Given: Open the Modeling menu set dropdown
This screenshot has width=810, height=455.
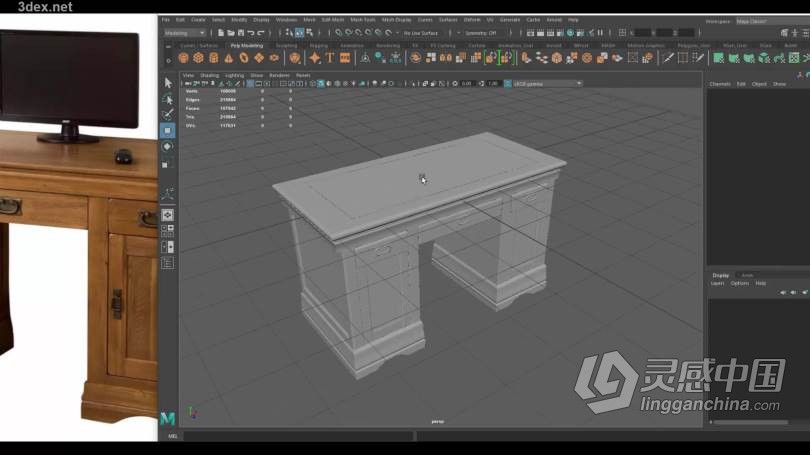Looking at the screenshot, I should coord(184,33).
